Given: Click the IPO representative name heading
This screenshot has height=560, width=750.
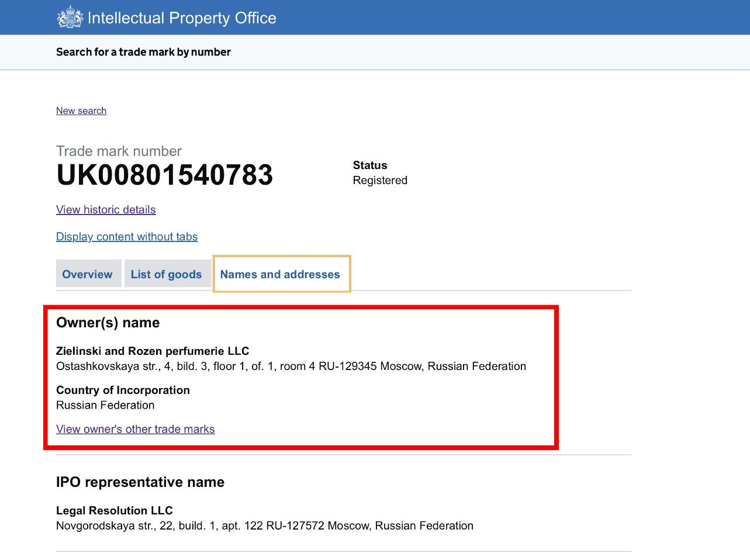Looking at the screenshot, I should [140, 482].
